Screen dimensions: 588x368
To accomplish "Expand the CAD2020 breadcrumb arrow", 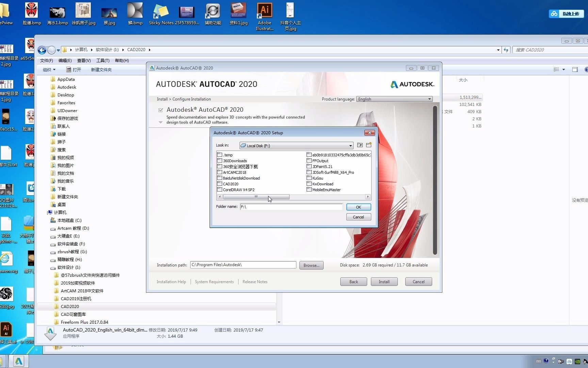I will (149, 50).
